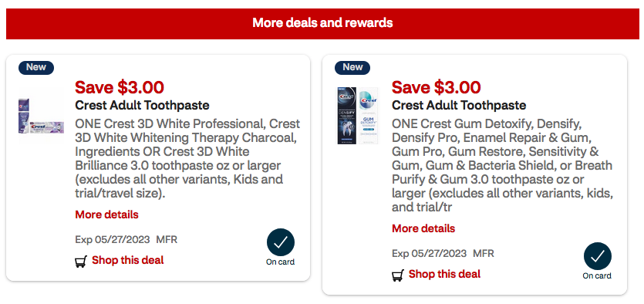The width and height of the screenshot is (644, 304).
Task: Click Crest Adult Toothpaste title above Gum Detoxify description
Action: (459, 106)
